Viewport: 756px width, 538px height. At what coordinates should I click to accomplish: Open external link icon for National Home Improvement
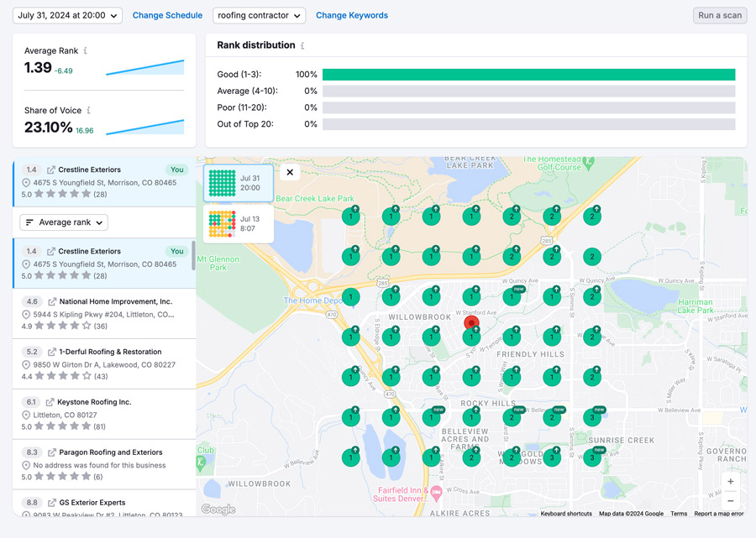click(52, 301)
